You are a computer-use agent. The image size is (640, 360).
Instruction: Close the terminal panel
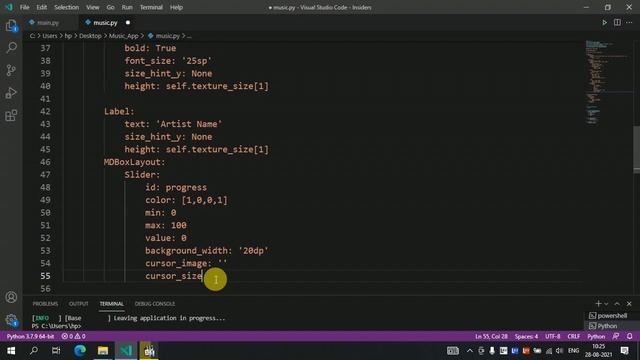point(629,304)
